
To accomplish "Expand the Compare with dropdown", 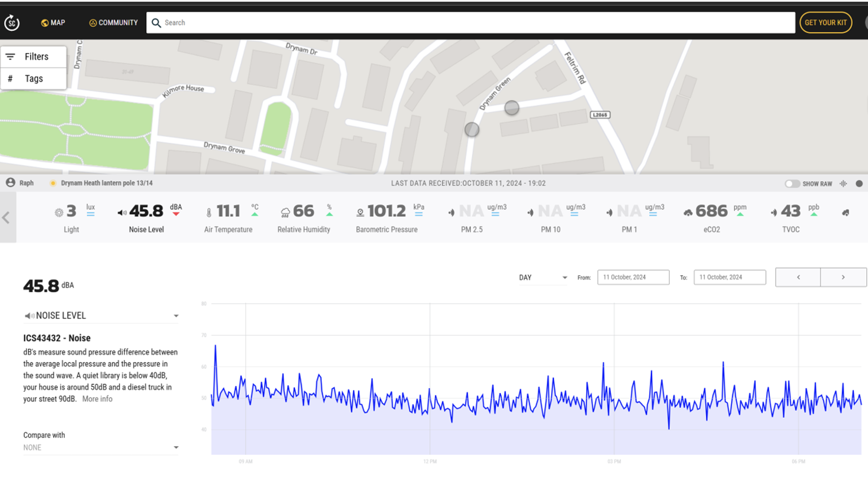I will [101, 447].
